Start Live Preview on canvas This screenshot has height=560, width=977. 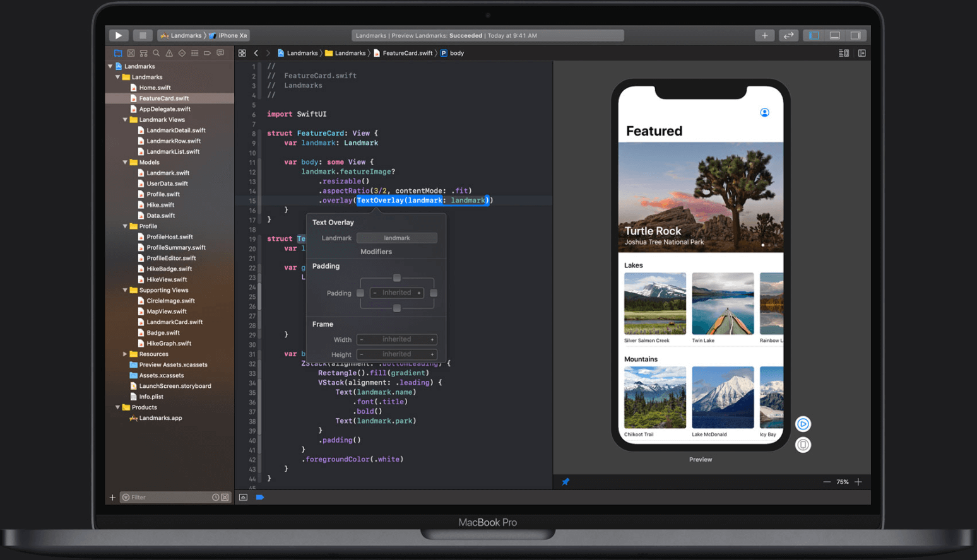click(x=803, y=424)
